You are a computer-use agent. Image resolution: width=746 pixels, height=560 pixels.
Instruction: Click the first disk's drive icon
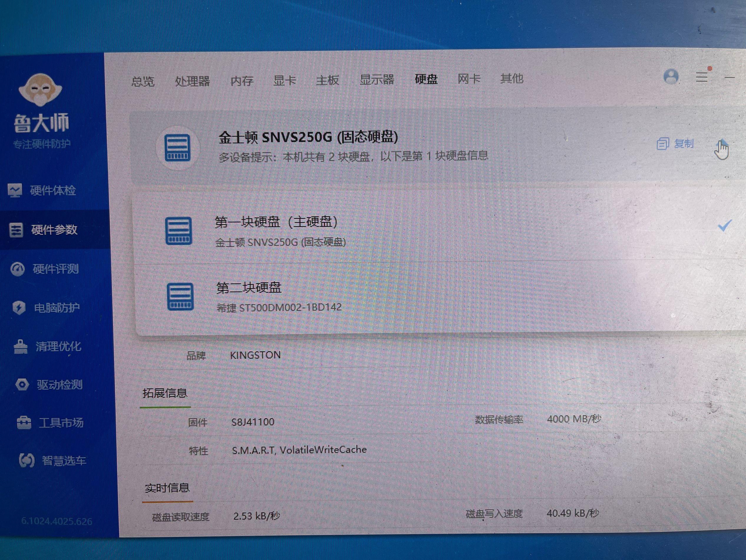pos(179,231)
